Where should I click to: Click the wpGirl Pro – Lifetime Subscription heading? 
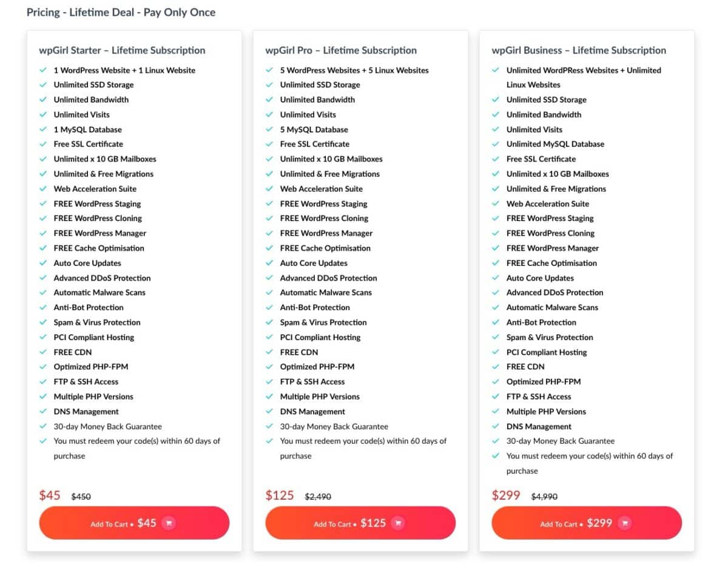pyautogui.click(x=342, y=50)
